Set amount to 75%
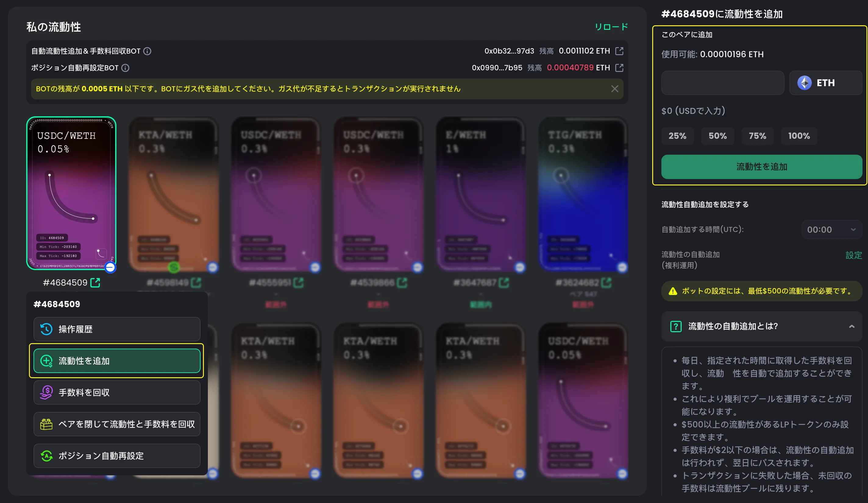This screenshot has width=868, height=503. [x=757, y=136]
